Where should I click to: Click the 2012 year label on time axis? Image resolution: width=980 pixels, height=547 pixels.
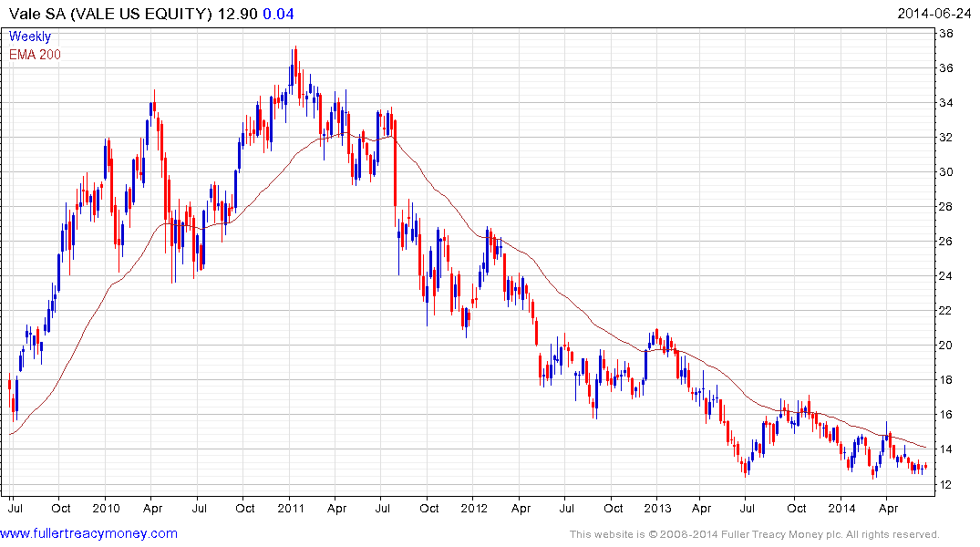point(474,508)
